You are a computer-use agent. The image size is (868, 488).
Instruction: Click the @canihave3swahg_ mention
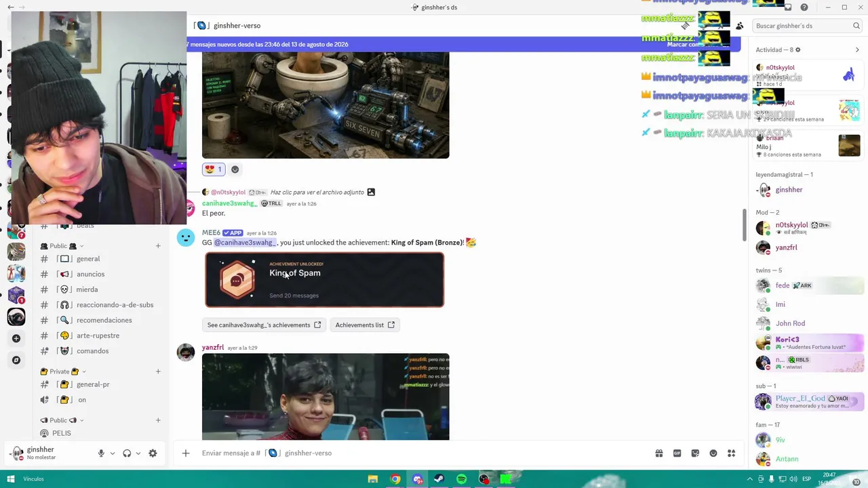click(x=245, y=243)
